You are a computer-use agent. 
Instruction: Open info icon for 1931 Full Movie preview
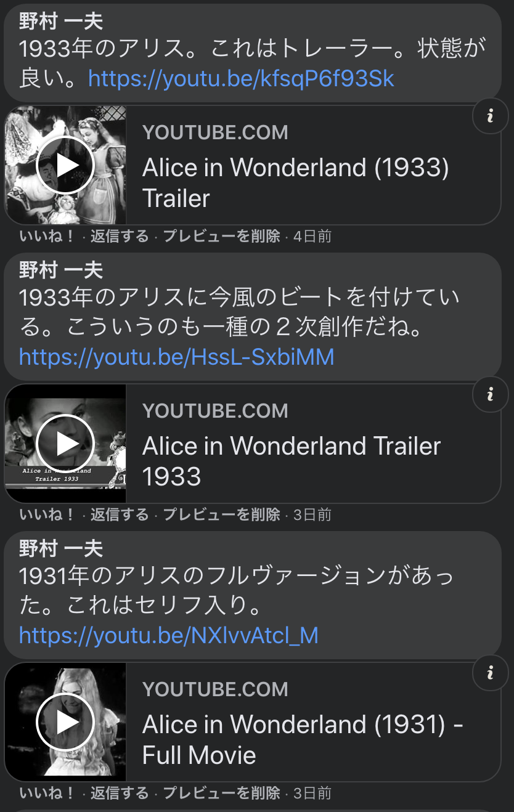click(490, 673)
